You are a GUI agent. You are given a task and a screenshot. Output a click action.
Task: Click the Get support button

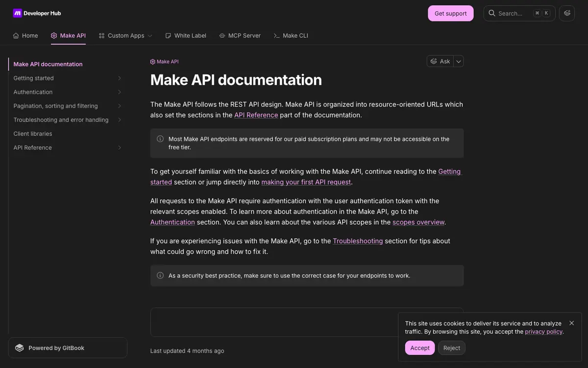[x=451, y=13]
